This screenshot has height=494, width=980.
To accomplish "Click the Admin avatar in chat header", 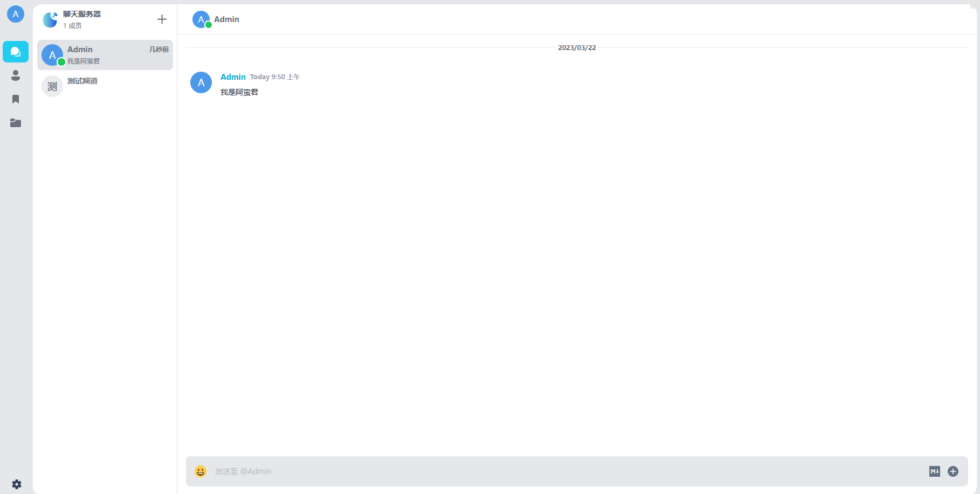I will tap(201, 19).
